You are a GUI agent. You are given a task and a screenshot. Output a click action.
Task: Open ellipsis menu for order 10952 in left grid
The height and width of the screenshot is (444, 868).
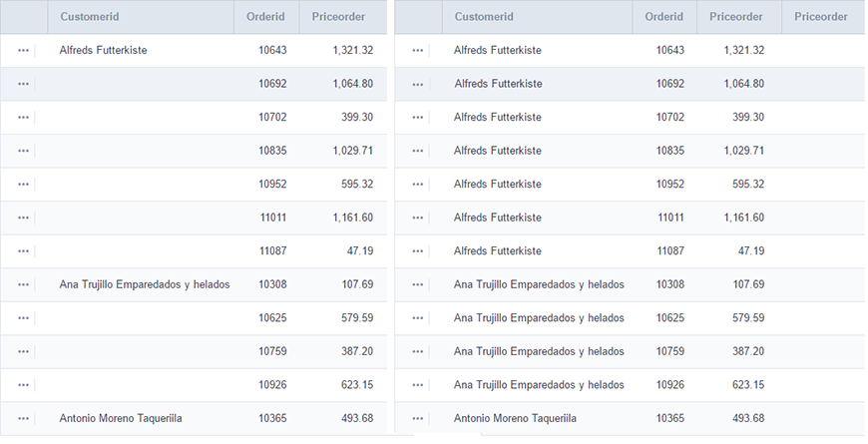point(23,184)
